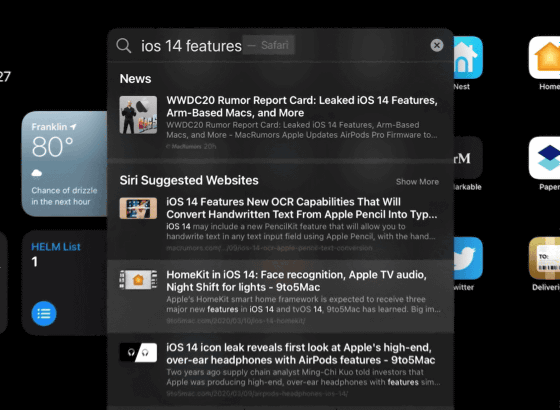
Task: Click the PencilKit feature description snippet
Action: pyautogui.click(x=301, y=231)
